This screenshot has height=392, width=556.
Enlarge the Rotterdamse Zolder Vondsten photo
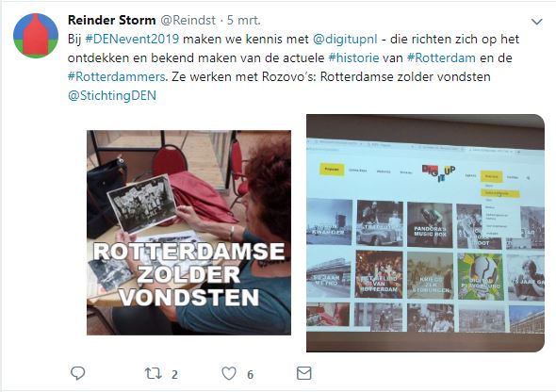[189, 233]
